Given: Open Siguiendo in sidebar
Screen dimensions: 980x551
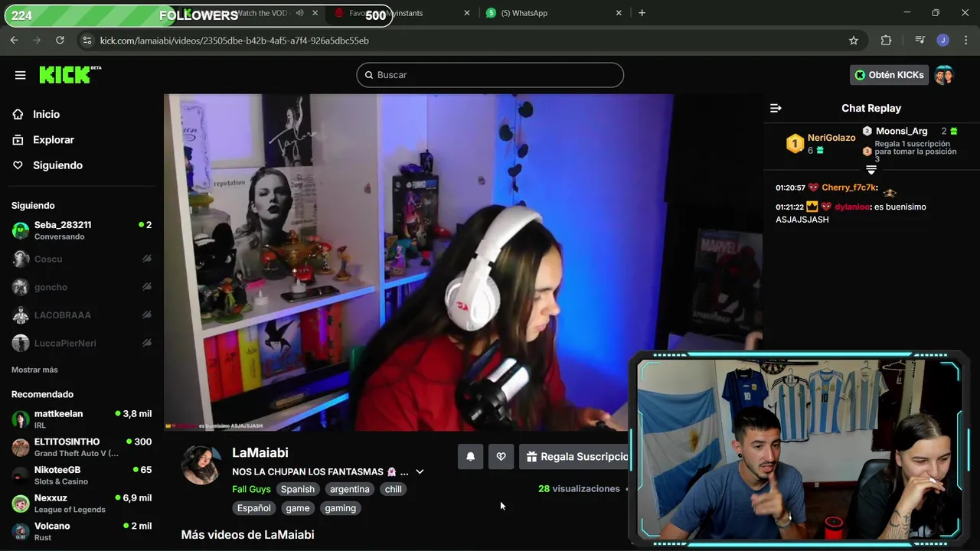Looking at the screenshot, I should 57,165.
